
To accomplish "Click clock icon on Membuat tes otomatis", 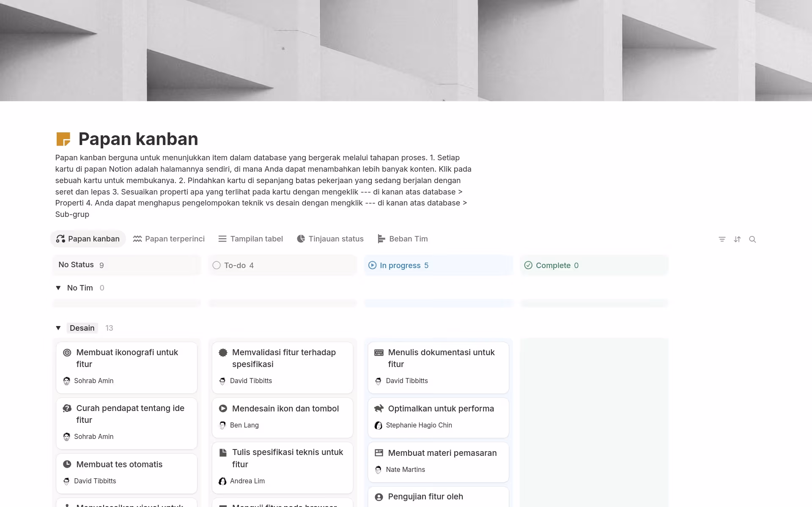I will 67,464.
